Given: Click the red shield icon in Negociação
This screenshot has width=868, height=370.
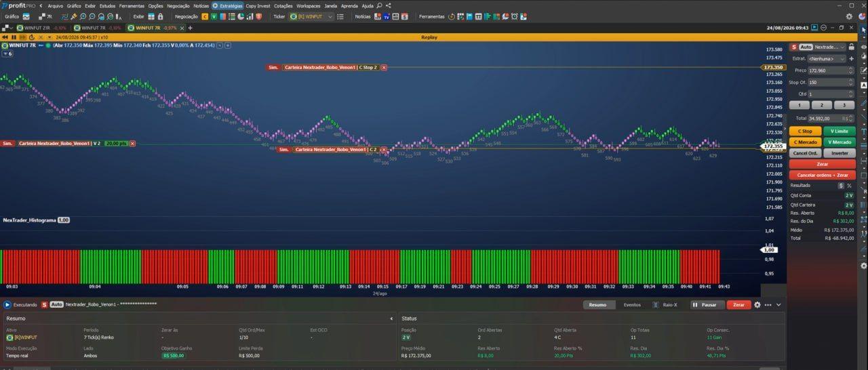Looking at the screenshot, I should pyautogui.click(x=258, y=16).
